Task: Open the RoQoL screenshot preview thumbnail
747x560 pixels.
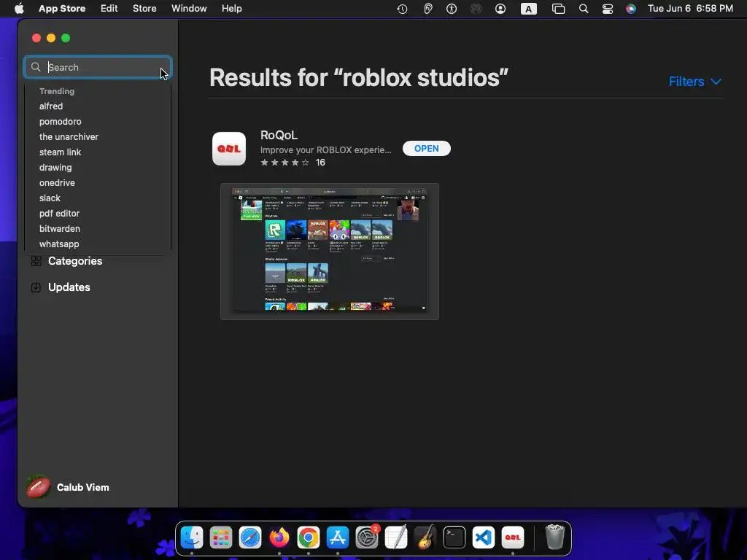Action: pos(329,252)
